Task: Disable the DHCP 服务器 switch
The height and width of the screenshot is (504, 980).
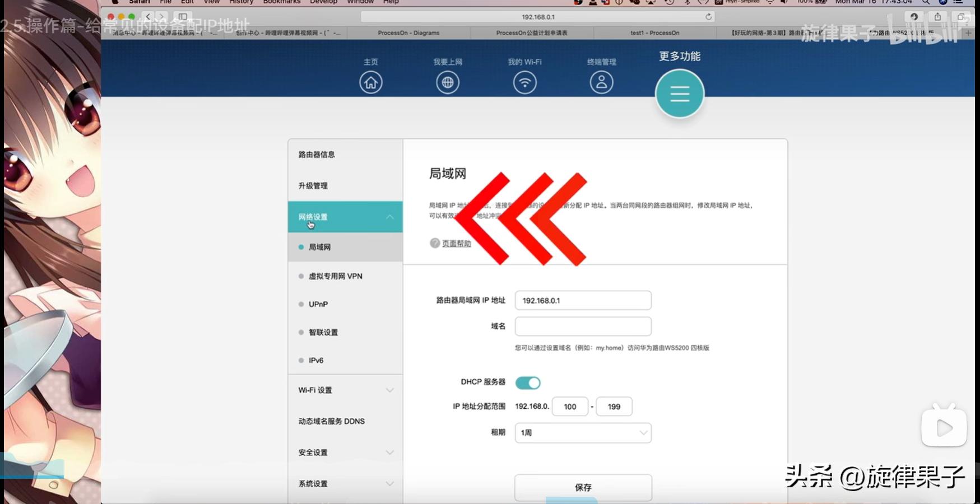Action: (x=529, y=382)
